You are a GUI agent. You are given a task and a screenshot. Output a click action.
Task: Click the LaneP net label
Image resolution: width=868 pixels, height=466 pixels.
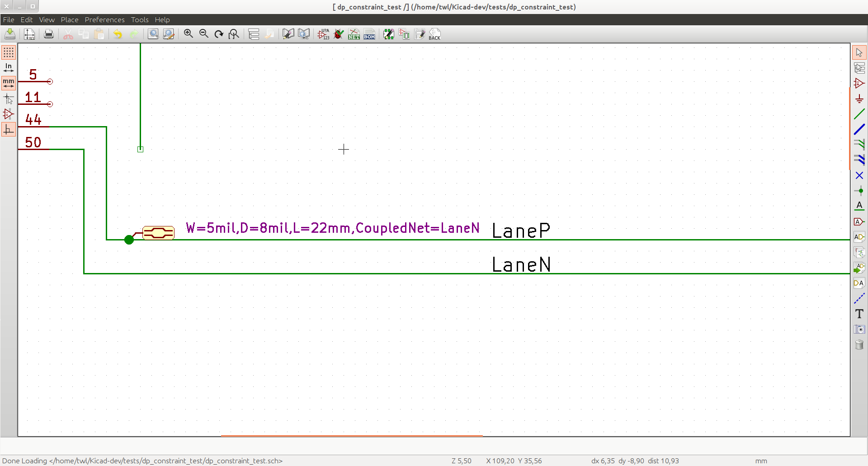tap(521, 231)
